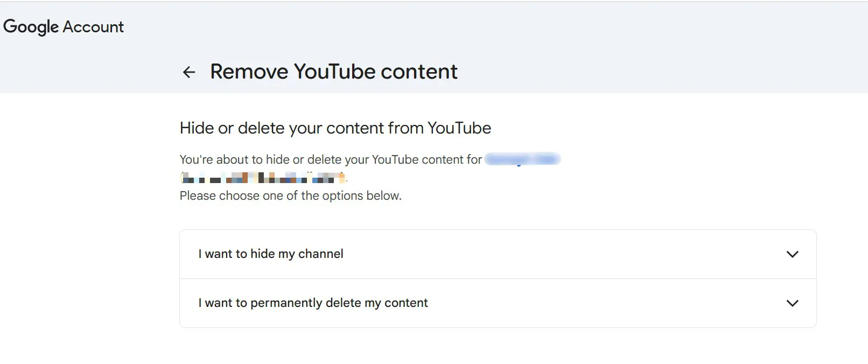Click the word "Account" in the header logo
This screenshot has height=364, width=868.
pos(93,27)
